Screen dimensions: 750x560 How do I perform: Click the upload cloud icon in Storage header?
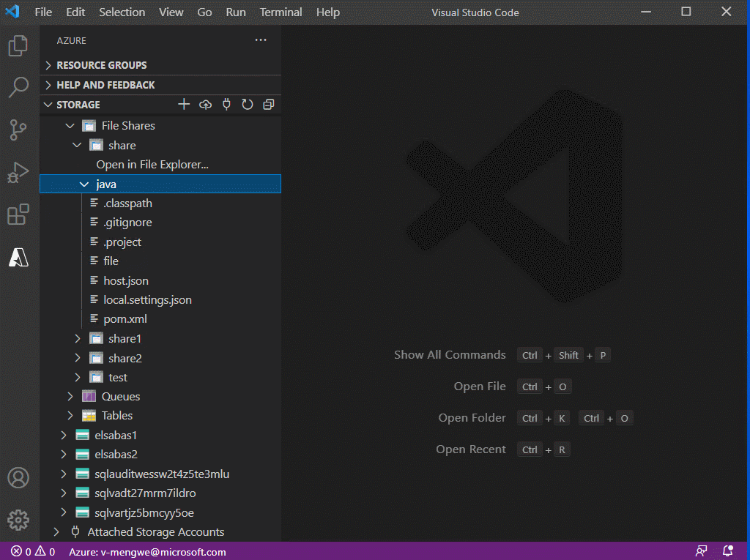(205, 104)
